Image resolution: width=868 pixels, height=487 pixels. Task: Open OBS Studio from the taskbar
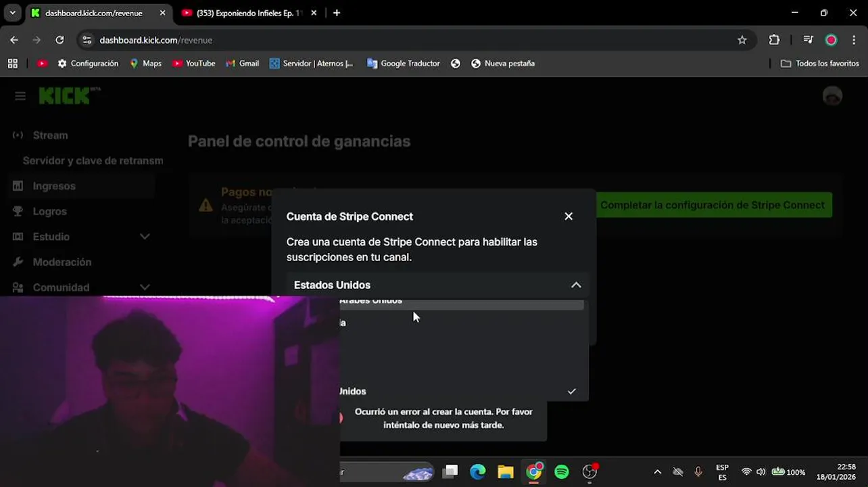point(590,471)
